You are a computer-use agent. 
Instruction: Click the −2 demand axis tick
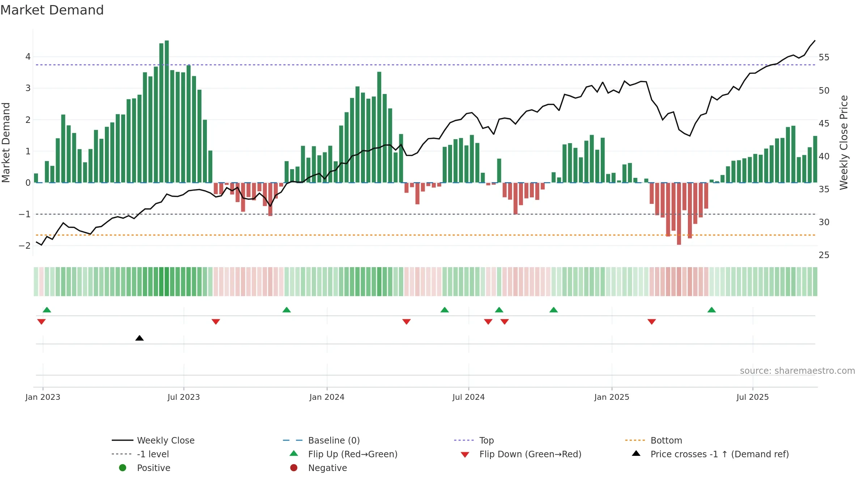pyautogui.click(x=25, y=246)
